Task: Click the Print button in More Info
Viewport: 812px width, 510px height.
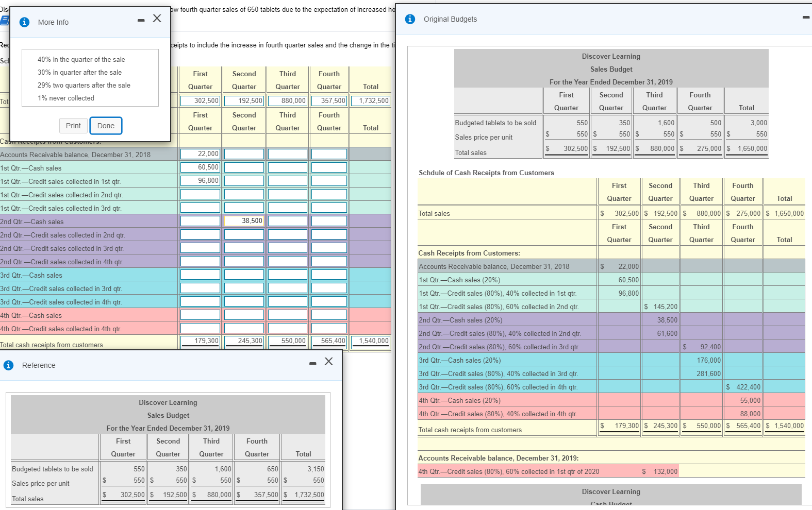Action: 73,126
